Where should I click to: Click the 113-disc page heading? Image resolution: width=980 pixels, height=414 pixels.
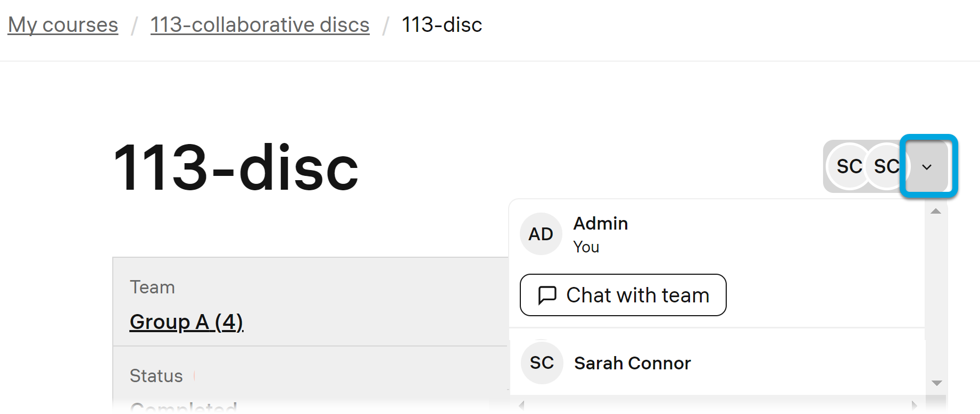(x=236, y=168)
